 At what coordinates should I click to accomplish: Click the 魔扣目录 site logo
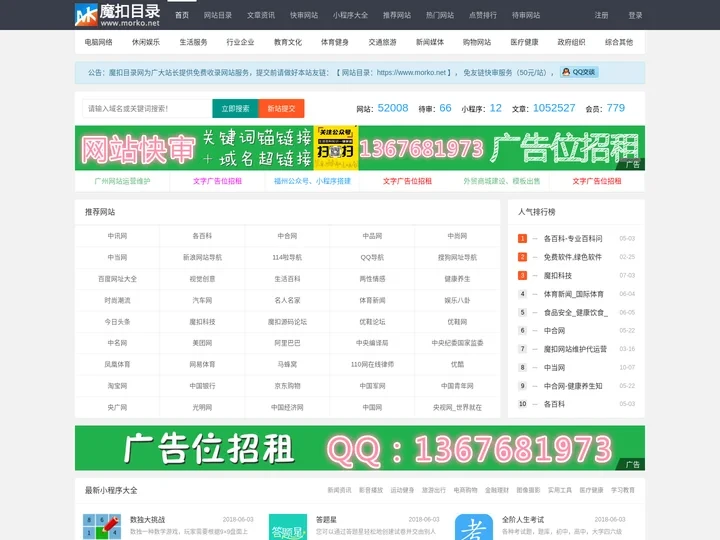point(118,15)
